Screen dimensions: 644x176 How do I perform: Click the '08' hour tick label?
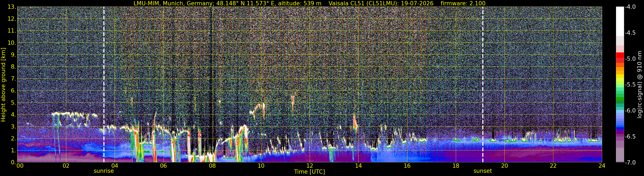(212, 166)
